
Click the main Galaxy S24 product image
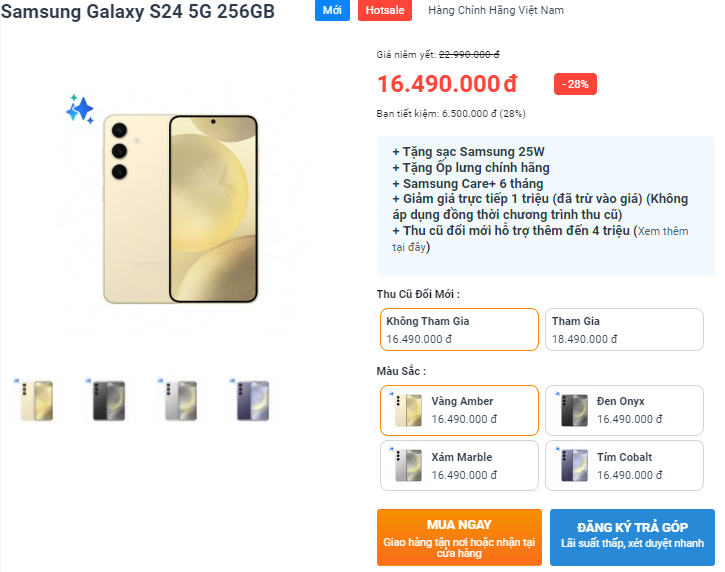[x=181, y=208]
